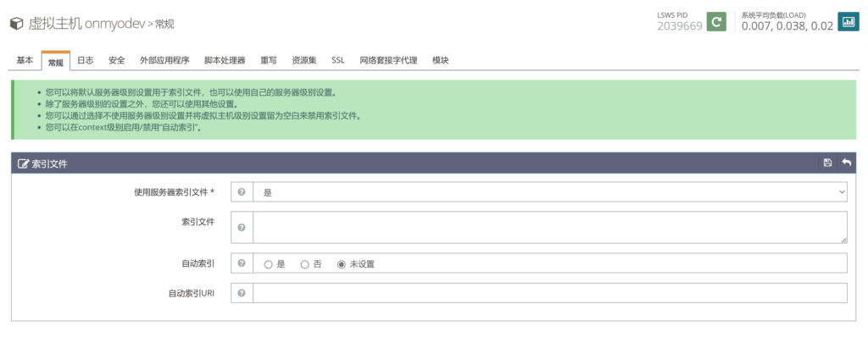The width and height of the screenshot is (868, 343).
Task: Click help icon beside 使用服务器索引文件
Action: pos(242,193)
